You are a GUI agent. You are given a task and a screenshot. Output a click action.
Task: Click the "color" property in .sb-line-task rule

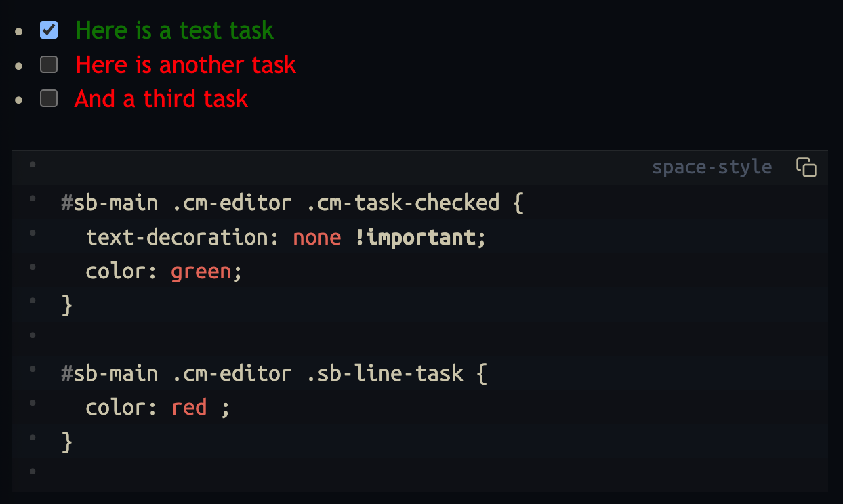click(115, 407)
